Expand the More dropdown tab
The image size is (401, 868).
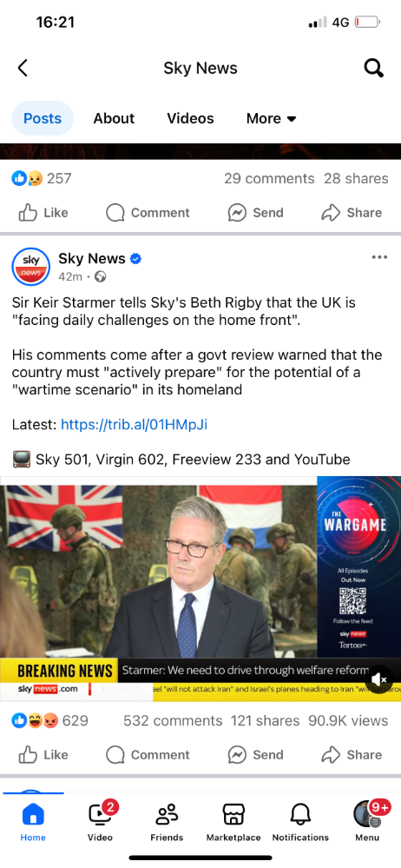tap(271, 118)
